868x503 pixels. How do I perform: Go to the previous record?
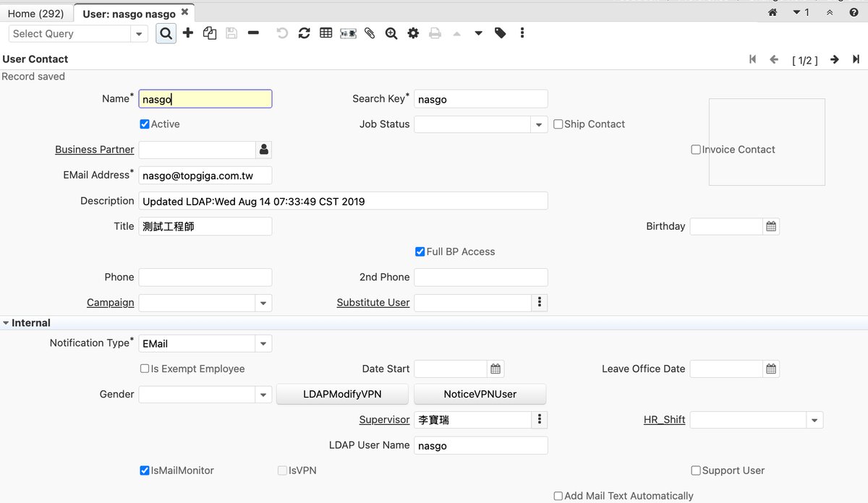[774, 59]
